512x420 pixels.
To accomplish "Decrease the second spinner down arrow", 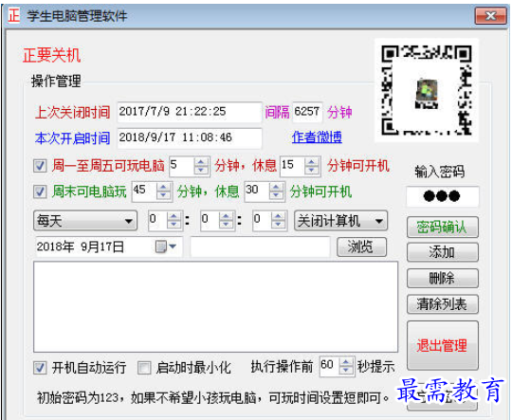I will tap(278, 225).
